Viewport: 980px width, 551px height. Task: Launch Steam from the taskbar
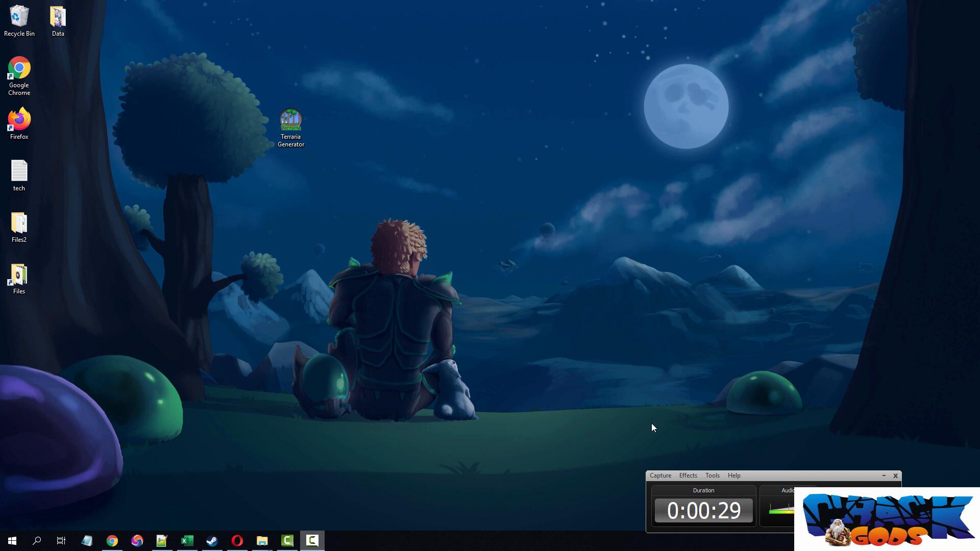tap(212, 540)
